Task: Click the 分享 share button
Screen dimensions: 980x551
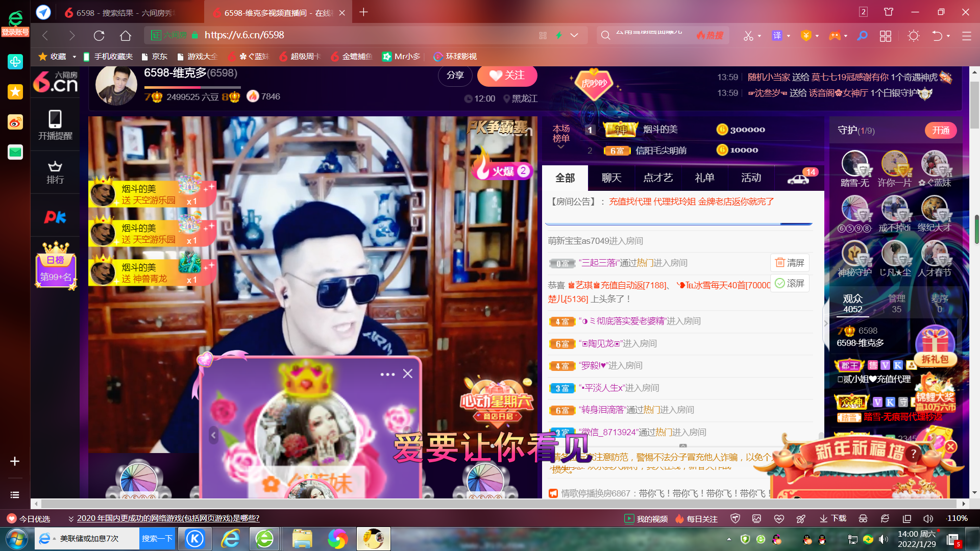Action: click(x=455, y=76)
